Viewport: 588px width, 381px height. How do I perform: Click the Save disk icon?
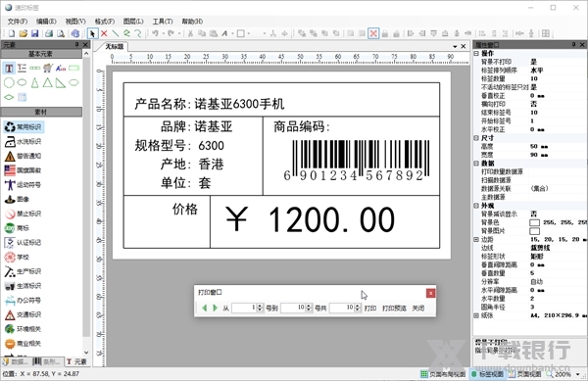35,33
